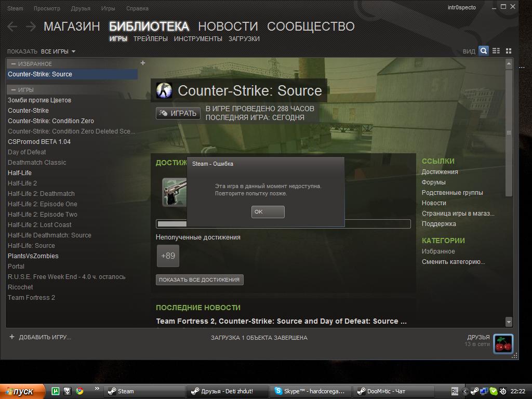532x399 pixels.
Task: Expand quick launch overflow chevron
Action: point(97,389)
